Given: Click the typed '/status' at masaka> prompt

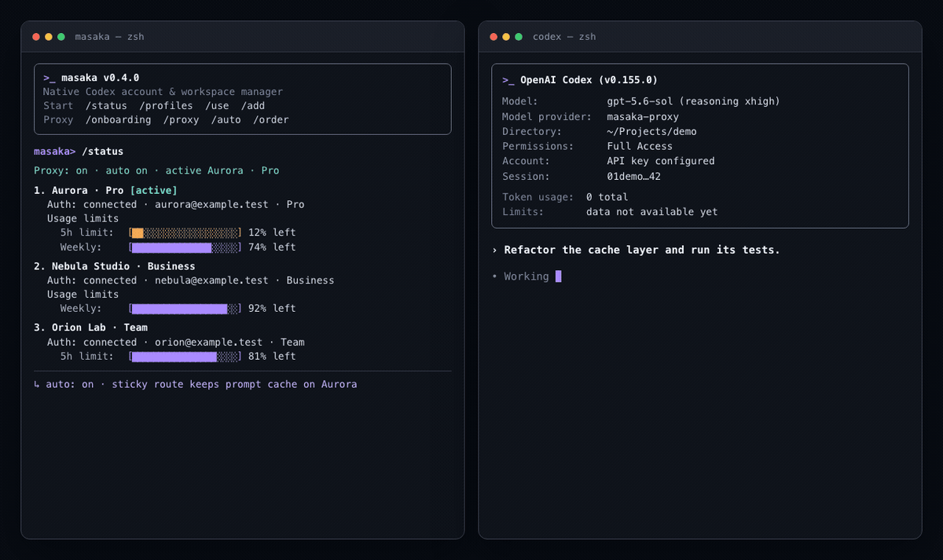Looking at the screenshot, I should 103,152.
